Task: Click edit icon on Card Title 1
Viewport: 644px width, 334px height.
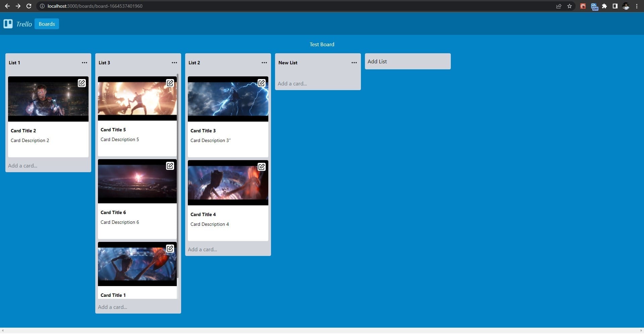Action: tap(170, 249)
